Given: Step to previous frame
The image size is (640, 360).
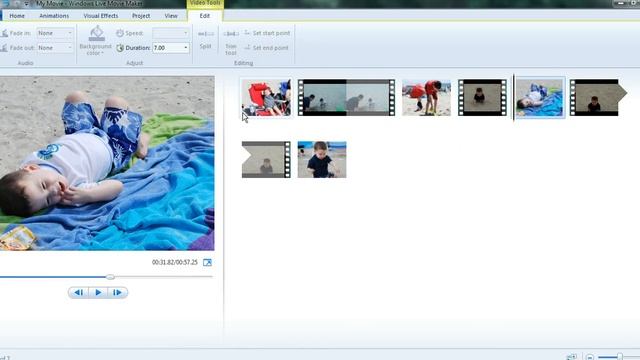Looking at the screenshot, I should (79, 292).
